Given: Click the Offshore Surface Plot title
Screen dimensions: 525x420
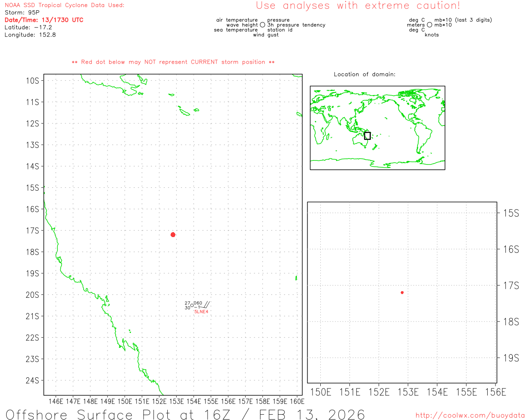Looking at the screenshot, I should point(185,414).
